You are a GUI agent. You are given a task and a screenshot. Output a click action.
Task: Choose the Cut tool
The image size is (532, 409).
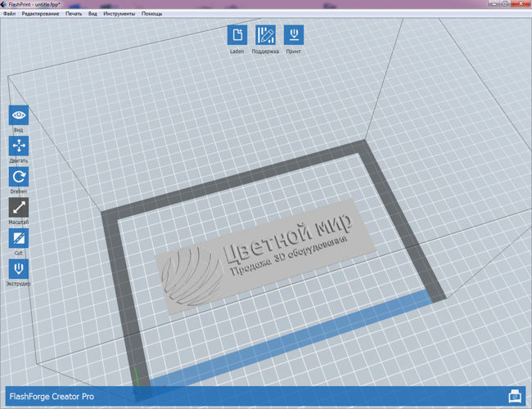19,238
